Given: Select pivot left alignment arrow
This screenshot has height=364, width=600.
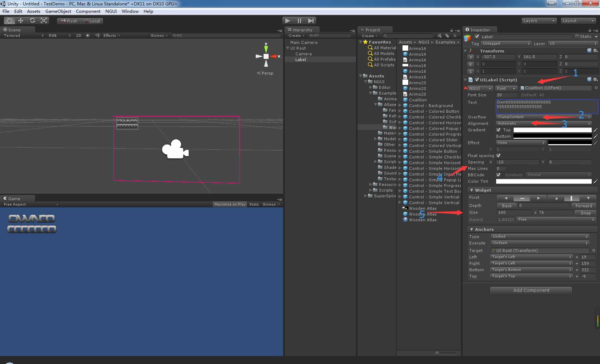Looking at the screenshot, I should coord(505,198).
